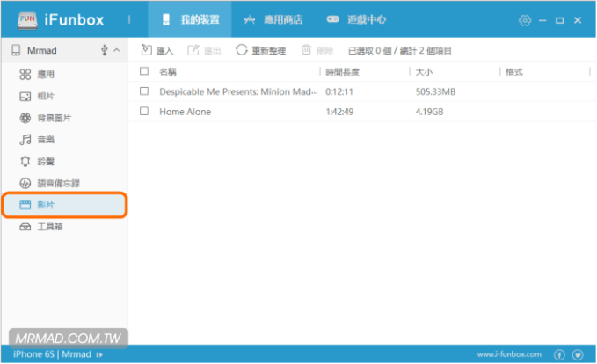
Task: Click 'iPhone 6S | Mrmad' status label
Action: click(53, 354)
